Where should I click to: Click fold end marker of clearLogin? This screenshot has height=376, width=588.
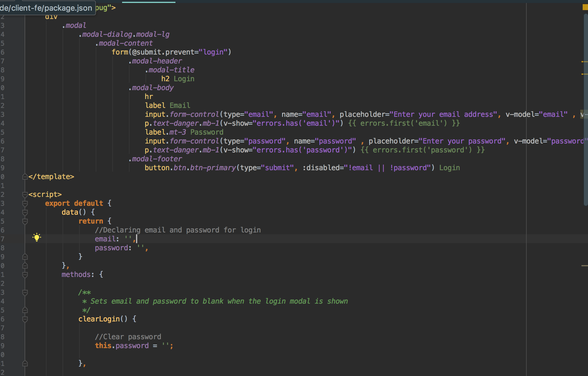25,364
